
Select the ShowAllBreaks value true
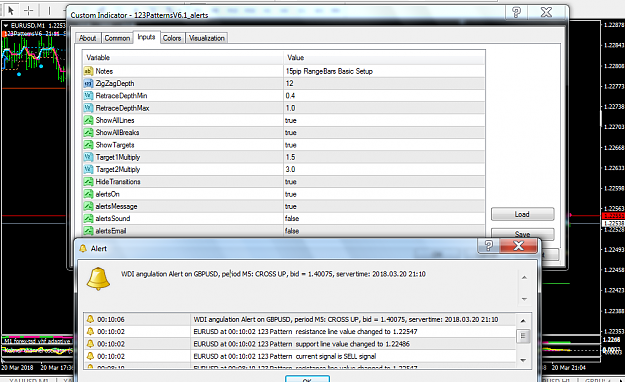[291, 133]
